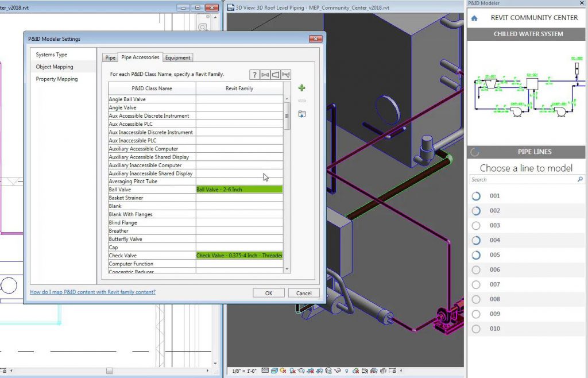This screenshot has width=588, height=378.
Task: Click the green plus add mapping icon
Action: point(301,88)
